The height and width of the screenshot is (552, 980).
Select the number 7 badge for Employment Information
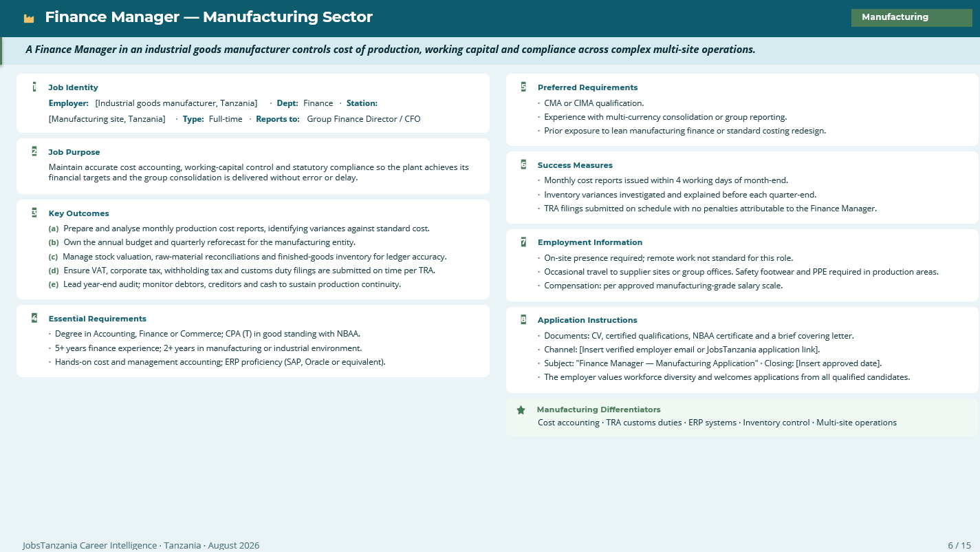(523, 242)
